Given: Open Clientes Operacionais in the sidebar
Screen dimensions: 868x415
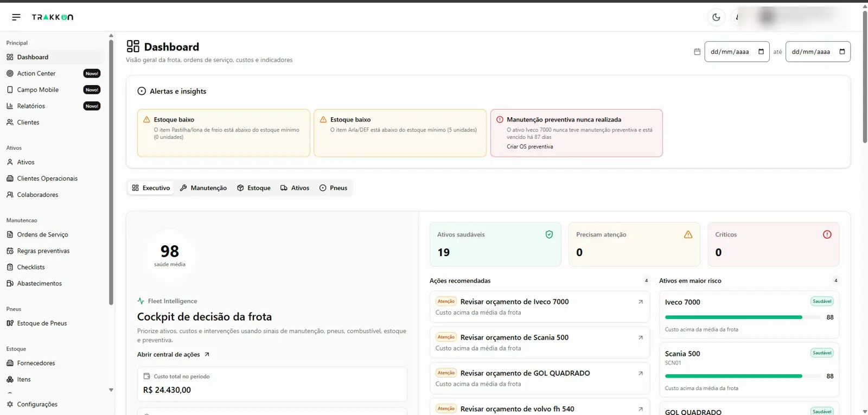Looking at the screenshot, I should coord(53,178).
